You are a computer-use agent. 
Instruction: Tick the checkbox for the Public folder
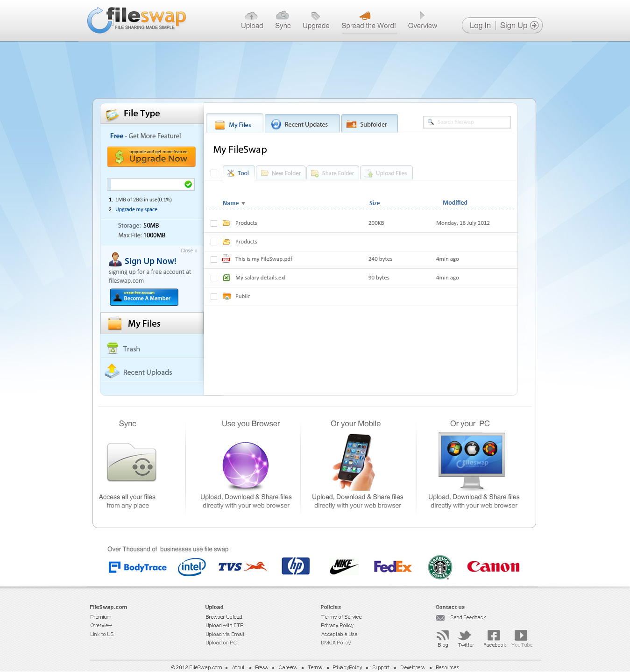[x=214, y=297]
